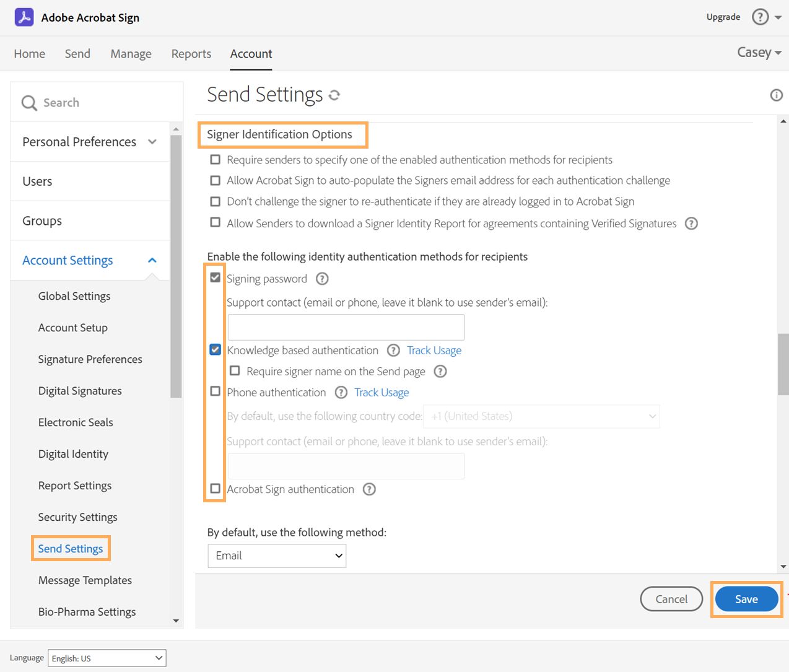
Task: Expand Personal Preferences section
Action: [90, 142]
